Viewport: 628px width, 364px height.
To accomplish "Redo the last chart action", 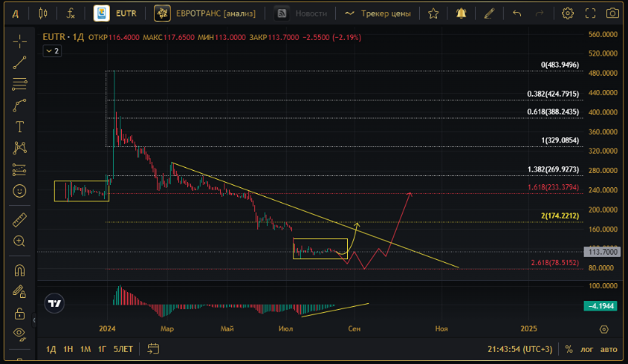I will click(x=540, y=13).
